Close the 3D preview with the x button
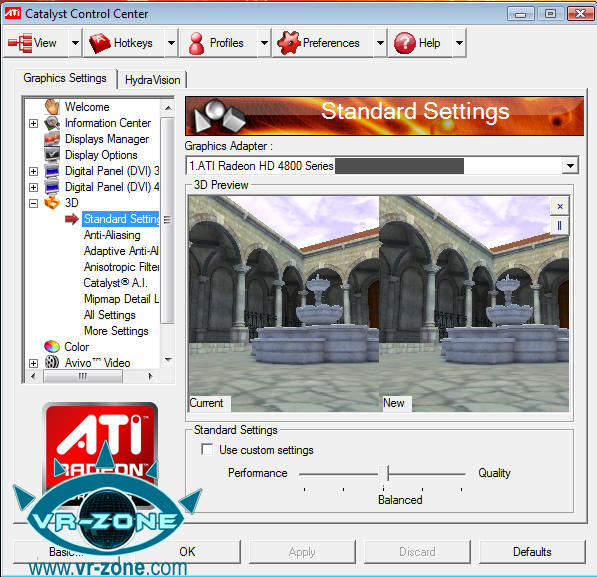 [560, 206]
